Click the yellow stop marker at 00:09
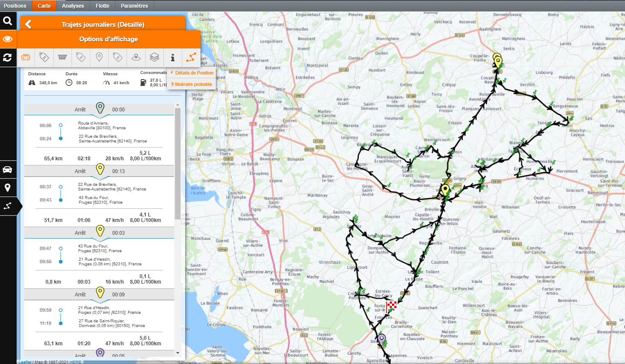 click(100, 293)
